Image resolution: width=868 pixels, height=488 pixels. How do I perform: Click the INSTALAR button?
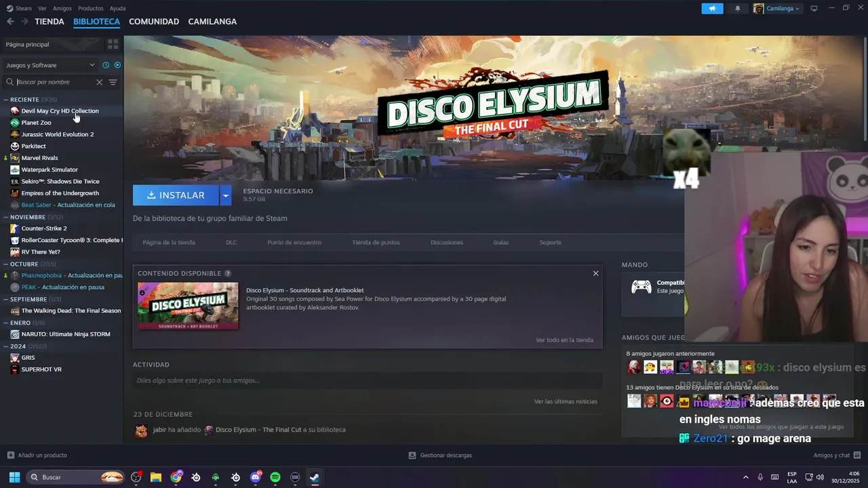point(176,195)
